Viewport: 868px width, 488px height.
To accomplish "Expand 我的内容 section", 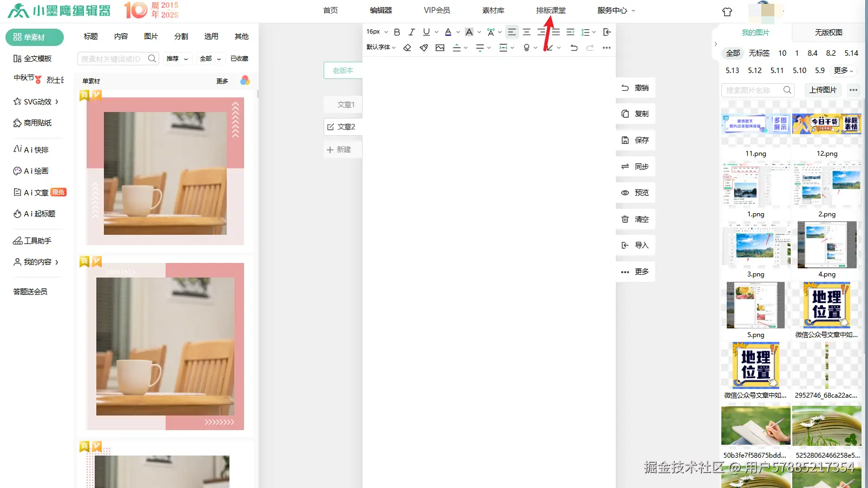I will pyautogui.click(x=36, y=262).
